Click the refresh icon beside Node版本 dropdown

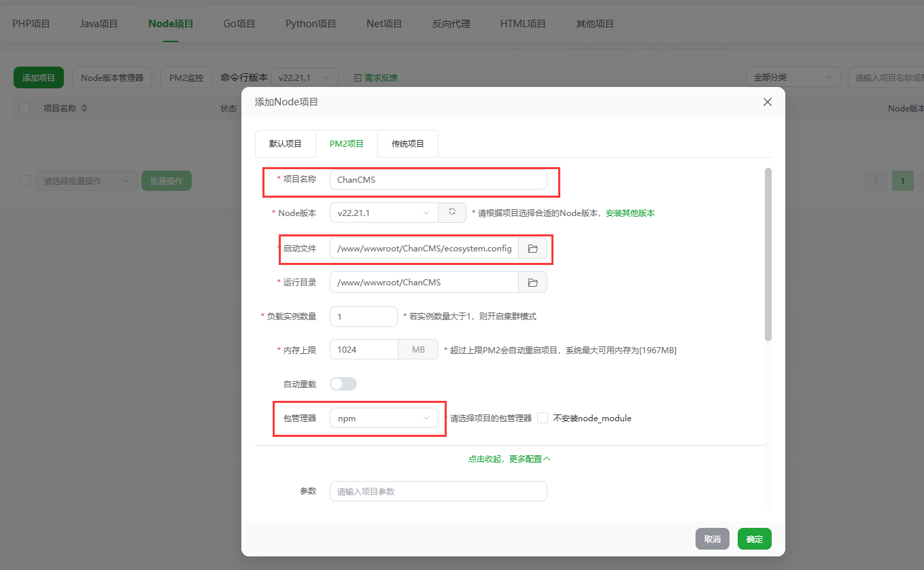point(453,213)
